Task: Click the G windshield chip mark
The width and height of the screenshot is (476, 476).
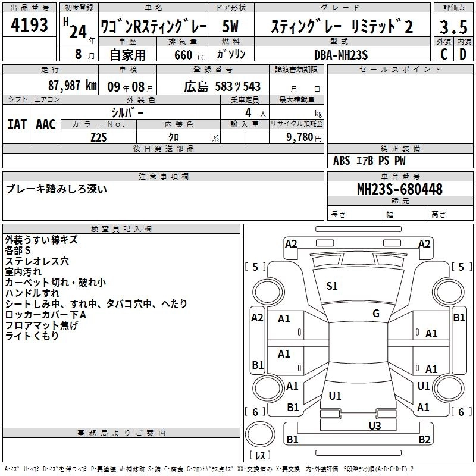Action: [x=375, y=314]
